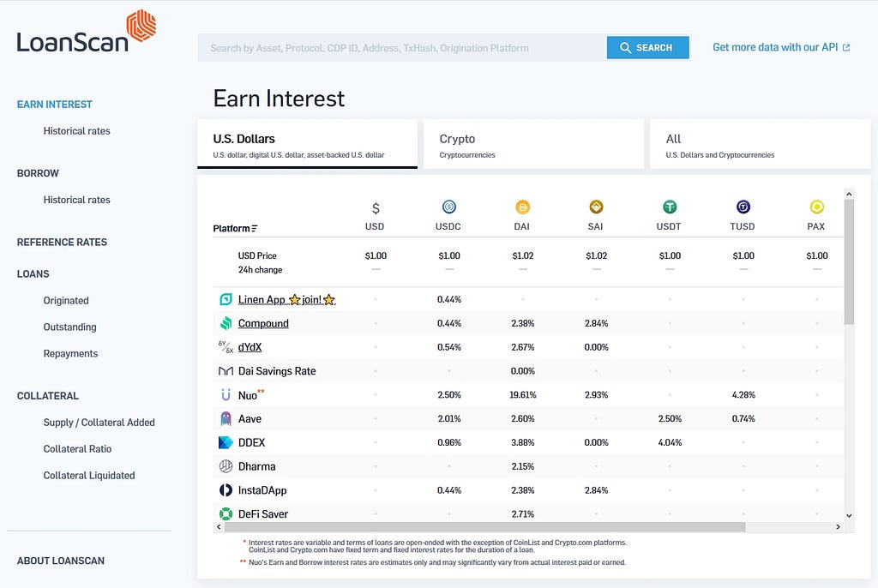Click the Compound platform icon

click(x=226, y=323)
